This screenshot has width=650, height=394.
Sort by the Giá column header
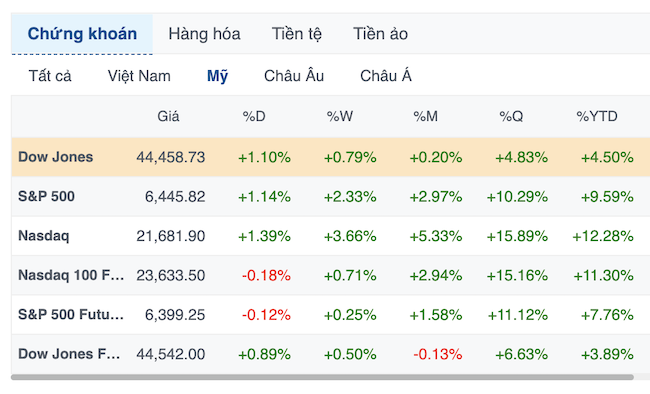point(168,117)
